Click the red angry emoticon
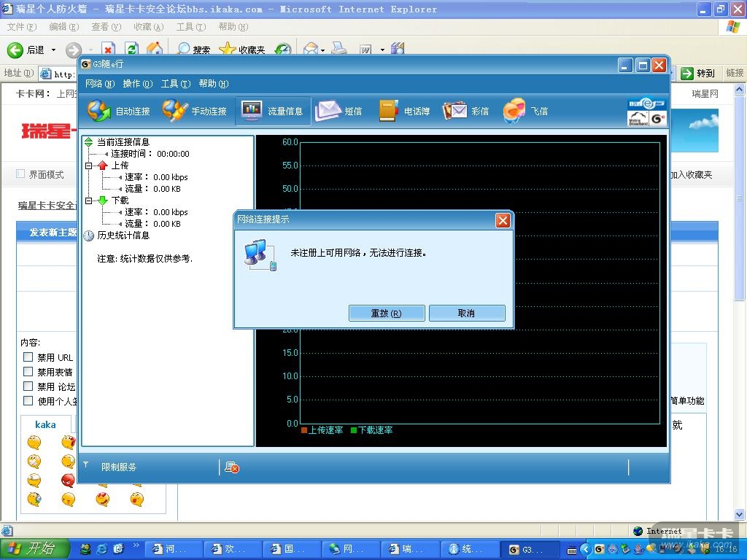 [x=68, y=480]
